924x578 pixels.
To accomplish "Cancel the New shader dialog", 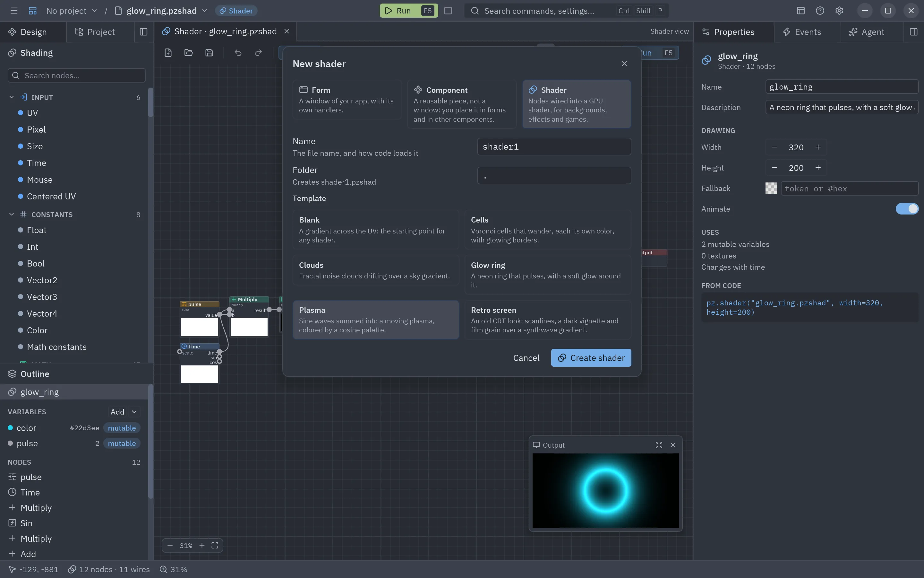I will click(x=526, y=358).
